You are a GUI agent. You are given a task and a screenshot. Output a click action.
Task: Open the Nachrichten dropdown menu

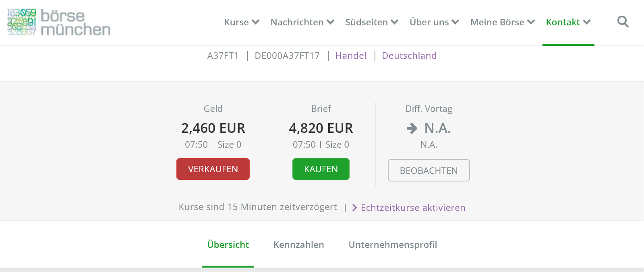point(302,22)
